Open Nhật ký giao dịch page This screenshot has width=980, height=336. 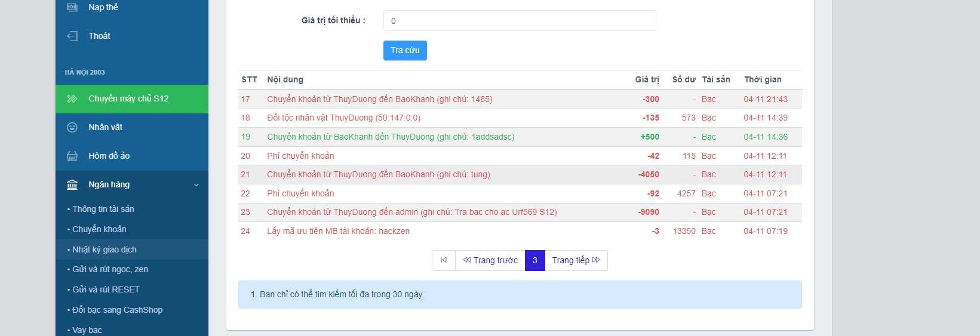(x=104, y=249)
